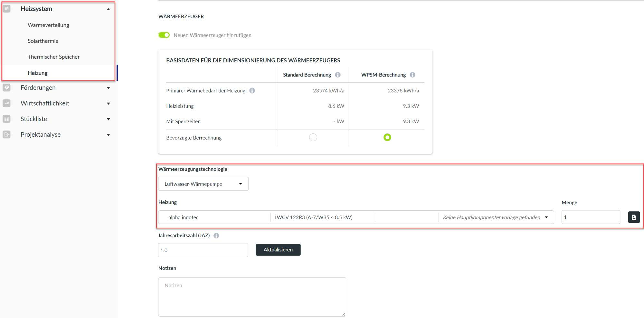Image resolution: width=644 pixels, height=318 pixels.
Task: Click the Wirtschaftlichkeit chart icon
Action: click(x=6, y=103)
